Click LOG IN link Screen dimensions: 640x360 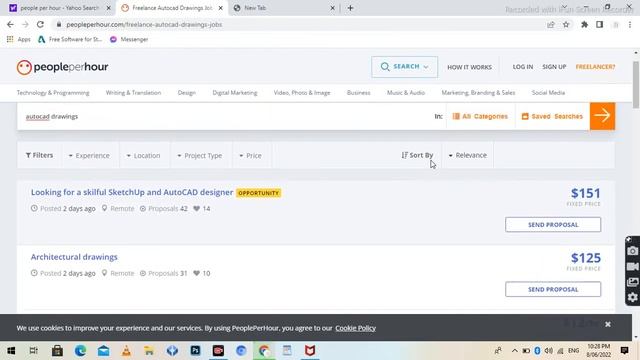(x=523, y=67)
